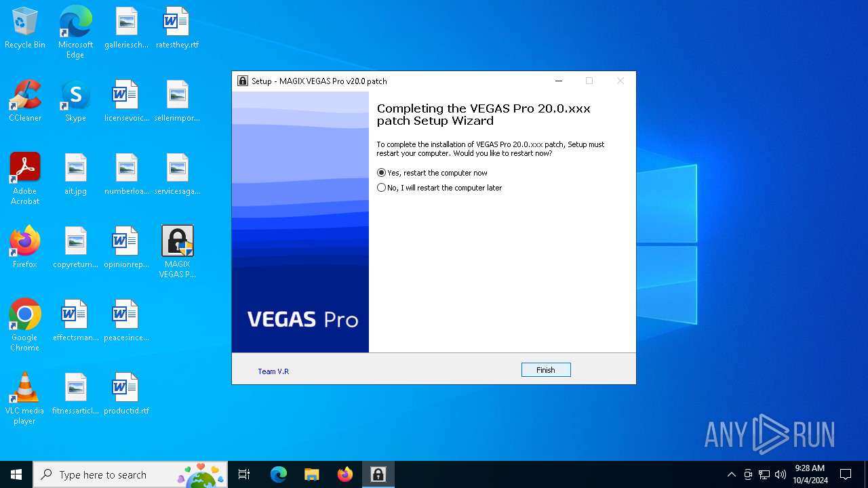Select galleriesch... image file on desktop
Screen dimensions: 868x488
tap(126, 28)
